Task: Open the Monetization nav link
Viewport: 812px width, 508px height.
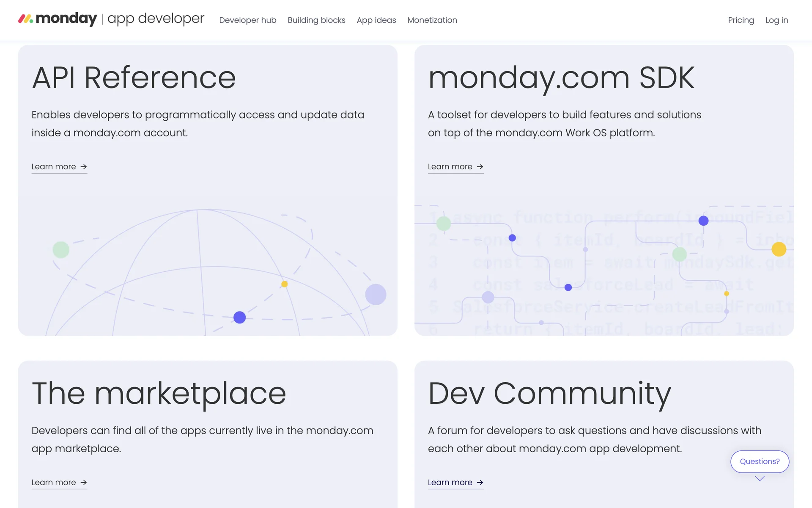Action: [x=432, y=20]
